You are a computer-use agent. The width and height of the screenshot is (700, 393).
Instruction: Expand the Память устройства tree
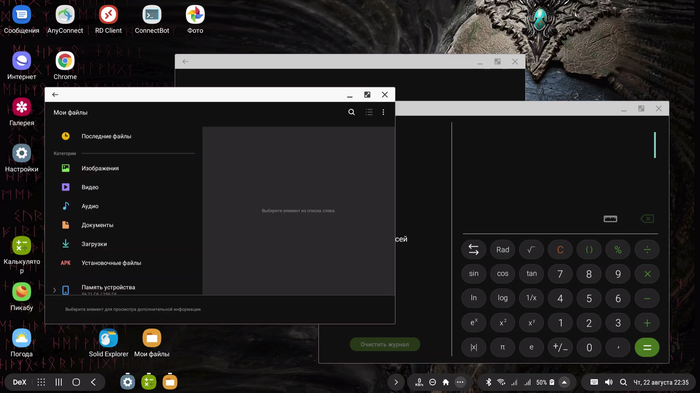pyautogui.click(x=54, y=290)
